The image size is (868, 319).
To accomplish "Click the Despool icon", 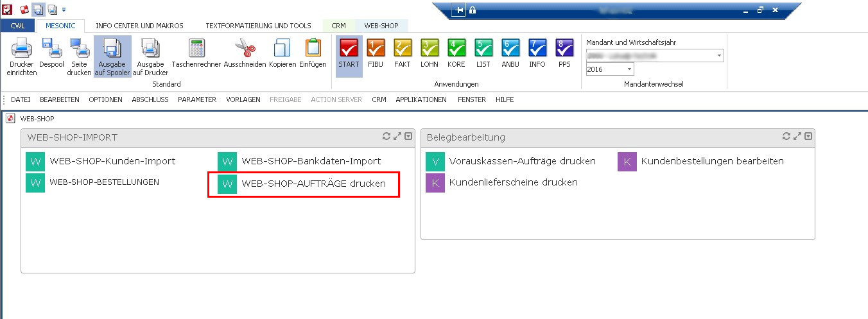I will pos(51,56).
